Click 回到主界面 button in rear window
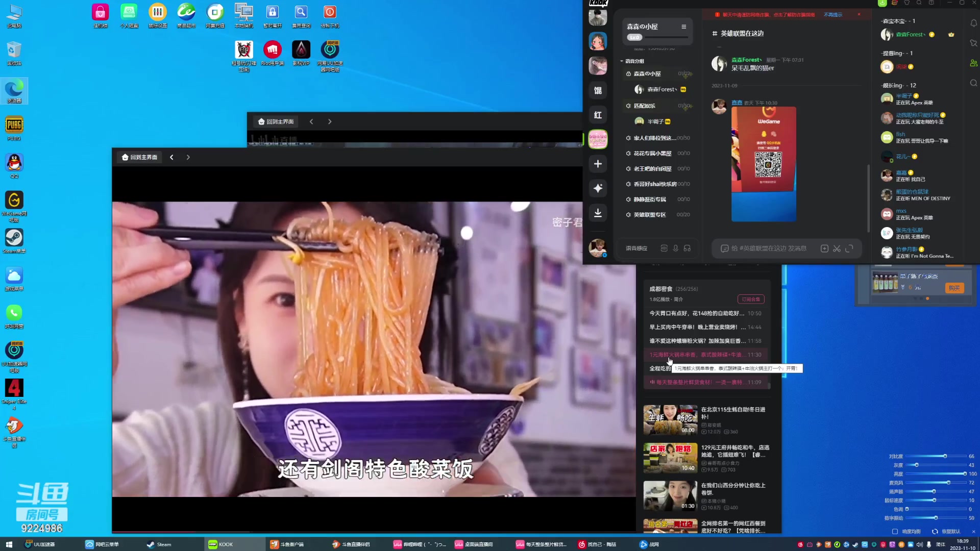The width and height of the screenshot is (980, 551). point(276,121)
